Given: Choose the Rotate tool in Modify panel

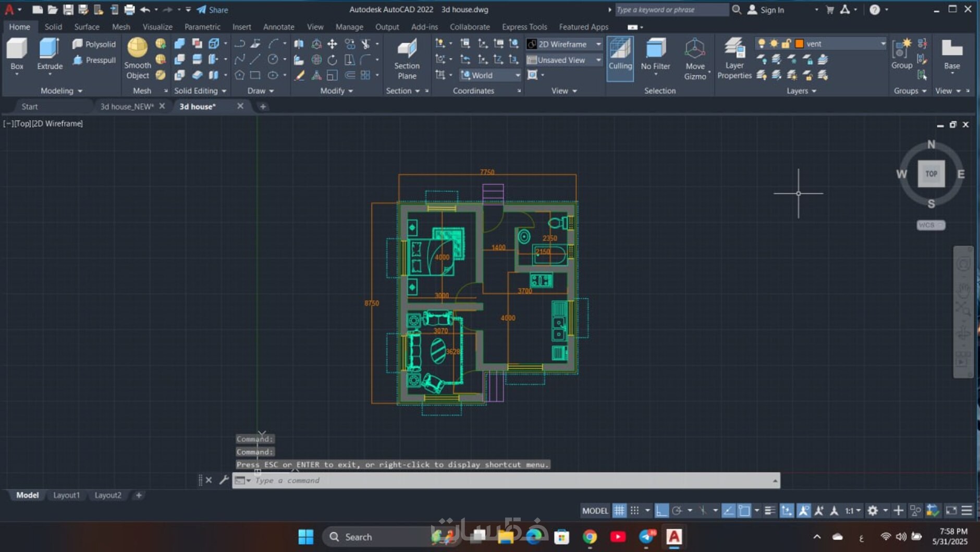Looking at the screenshot, I should point(332,59).
